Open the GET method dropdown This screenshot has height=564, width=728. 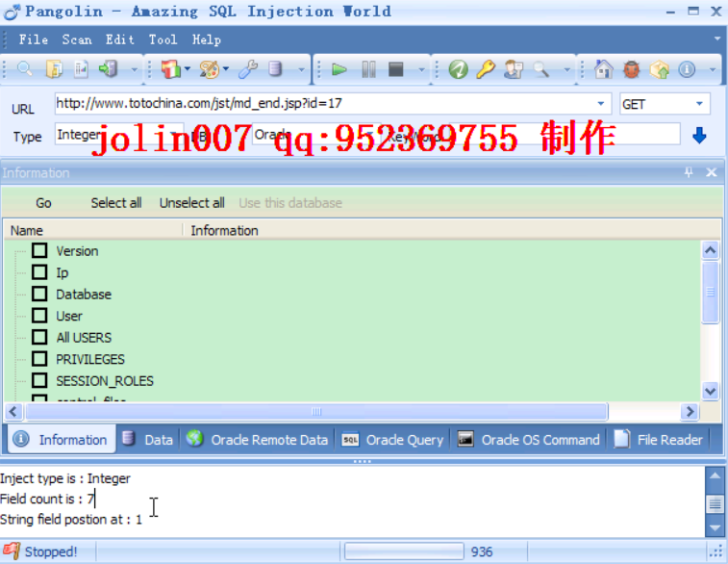click(x=699, y=104)
